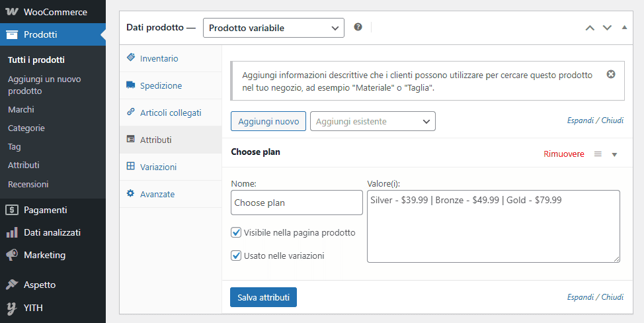Toggle Usato nelle variazioni checkbox
Image resolution: width=644 pixels, height=323 pixels.
point(236,255)
